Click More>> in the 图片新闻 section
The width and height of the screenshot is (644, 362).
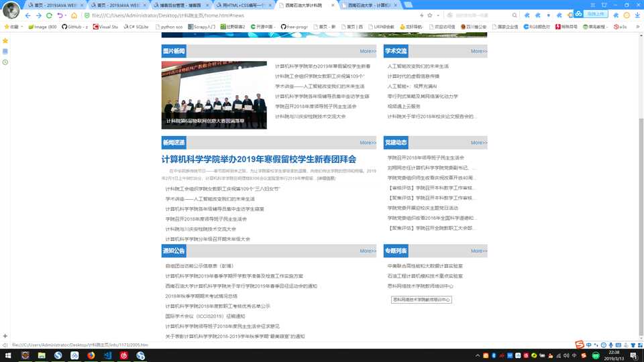[x=368, y=51]
